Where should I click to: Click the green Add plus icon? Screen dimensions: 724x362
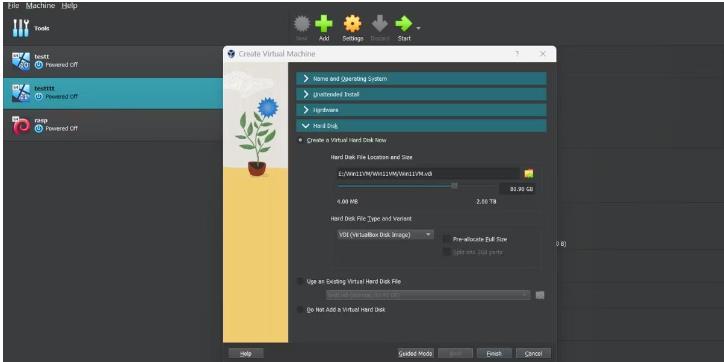coord(324,24)
